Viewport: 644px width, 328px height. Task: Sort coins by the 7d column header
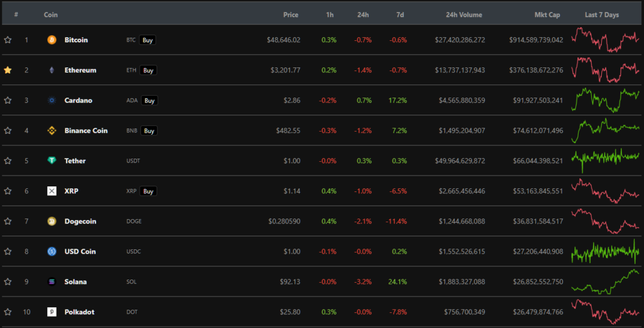click(x=401, y=14)
